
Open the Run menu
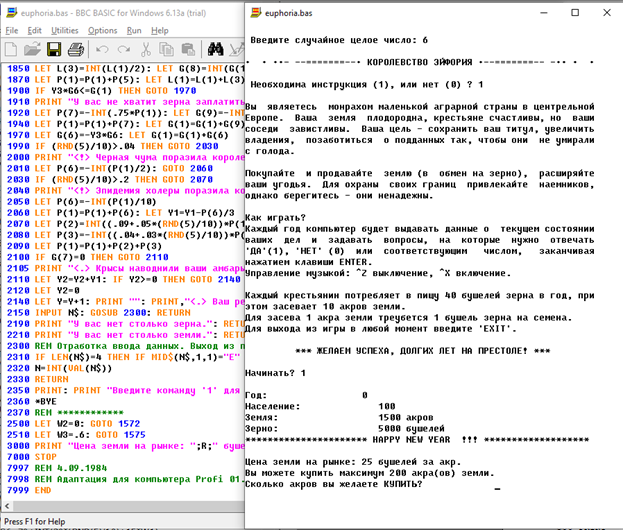134,31
